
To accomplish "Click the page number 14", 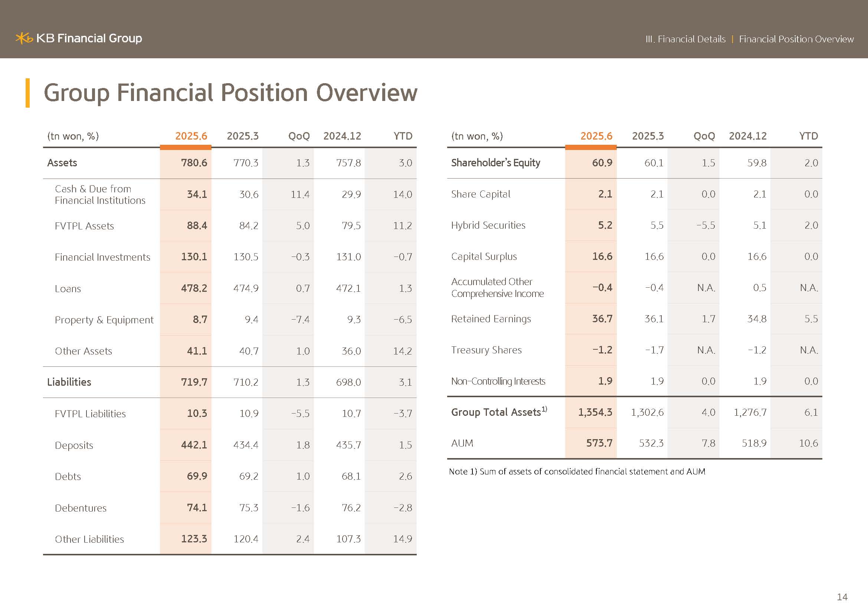I will click(842, 597).
